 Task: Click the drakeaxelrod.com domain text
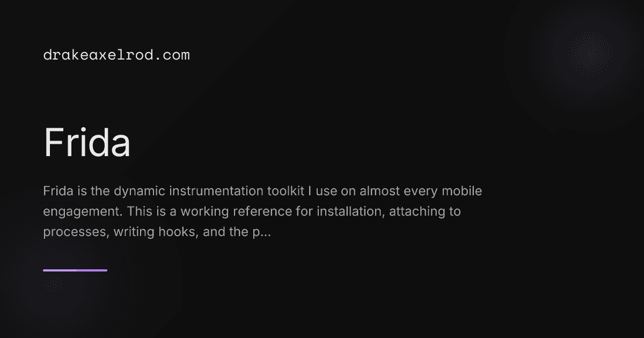[116, 55]
